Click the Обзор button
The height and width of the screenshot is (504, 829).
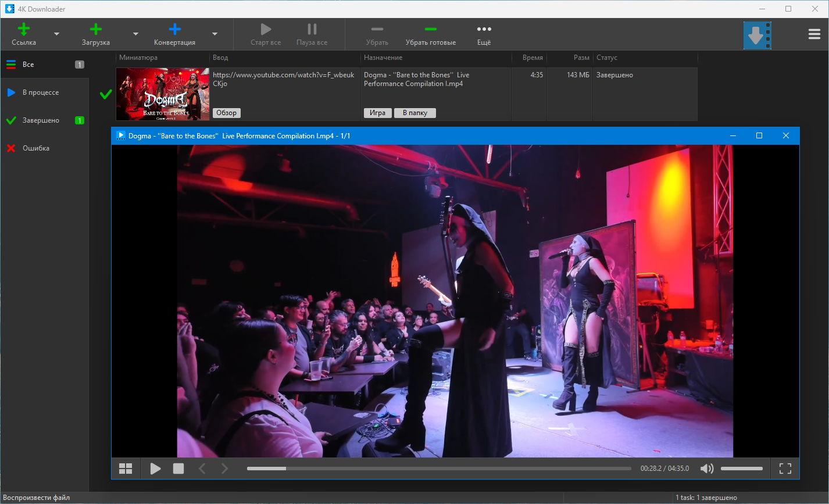point(226,113)
